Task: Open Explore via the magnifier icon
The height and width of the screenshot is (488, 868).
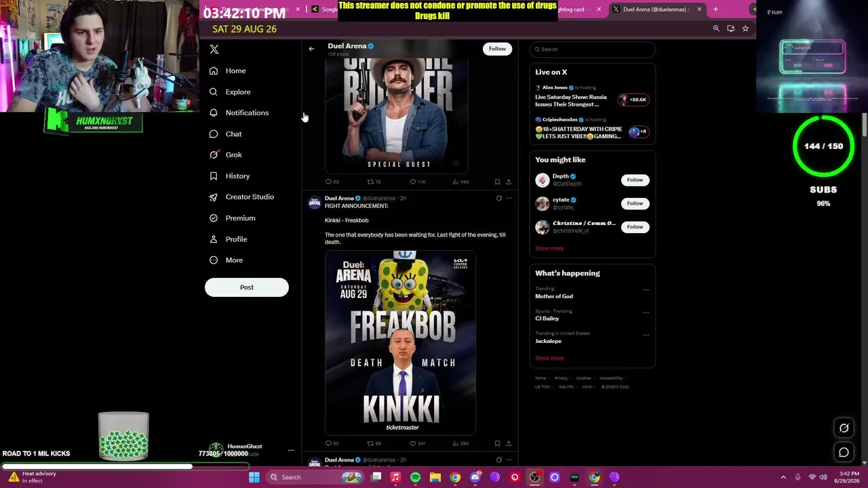Action: 214,91
